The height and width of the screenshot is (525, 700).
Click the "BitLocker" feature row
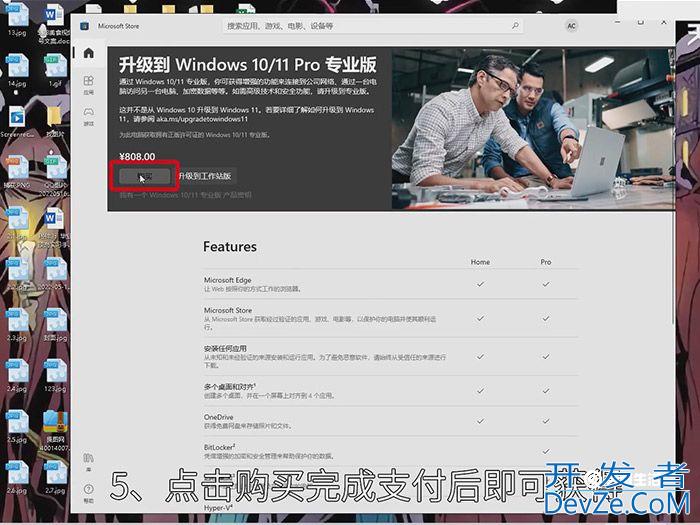coord(391,451)
